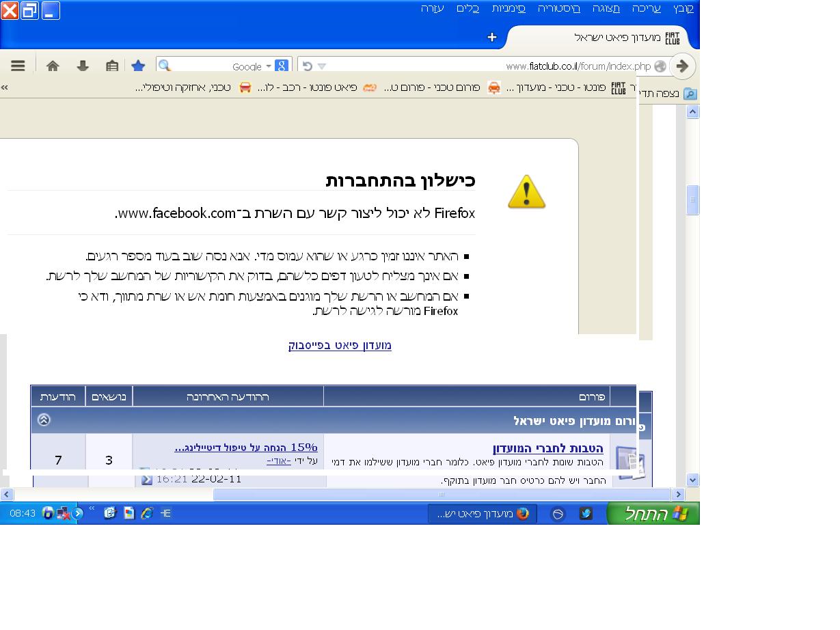Open URL history dropdown arrow
The width and height of the screenshot is (840, 630).
tap(322, 66)
